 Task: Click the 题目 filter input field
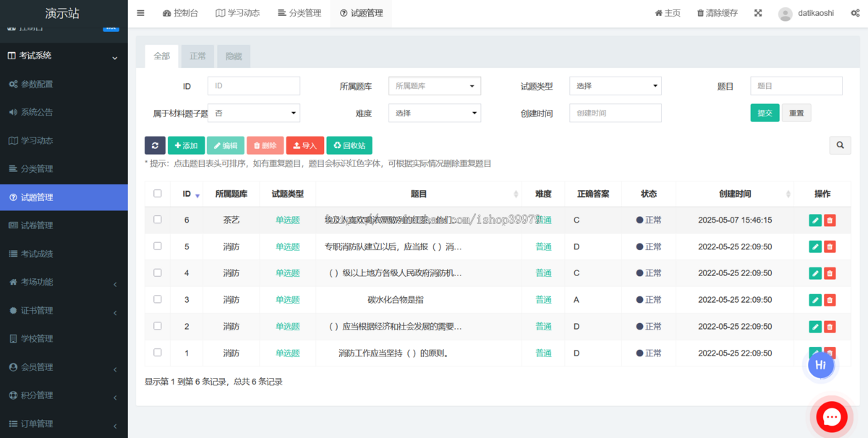796,86
